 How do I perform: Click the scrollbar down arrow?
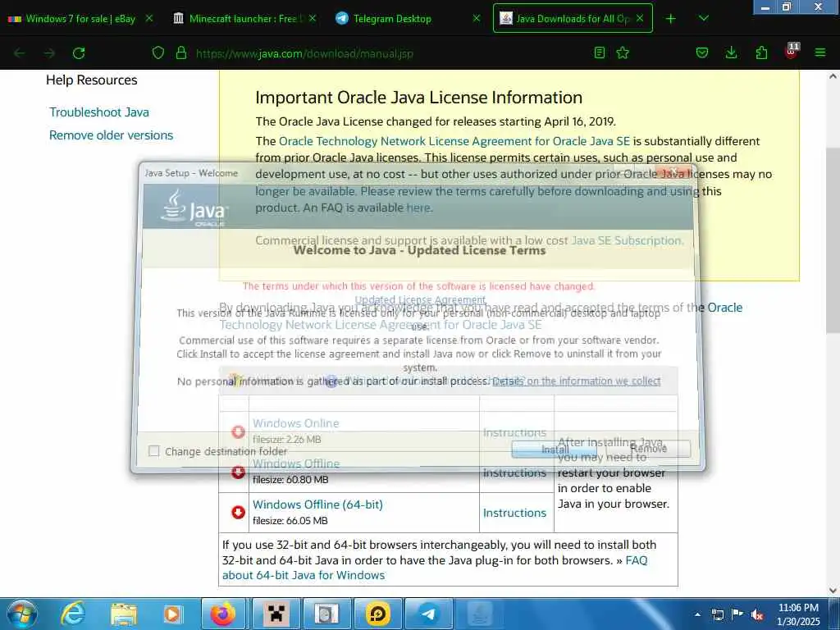tap(833, 591)
